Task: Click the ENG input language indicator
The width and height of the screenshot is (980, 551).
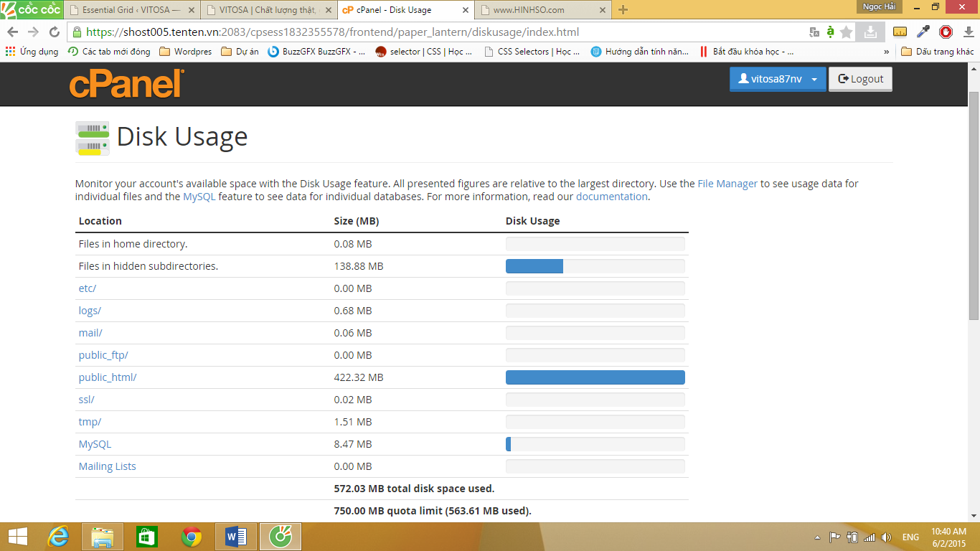Action: pyautogui.click(x=910, y=537)
